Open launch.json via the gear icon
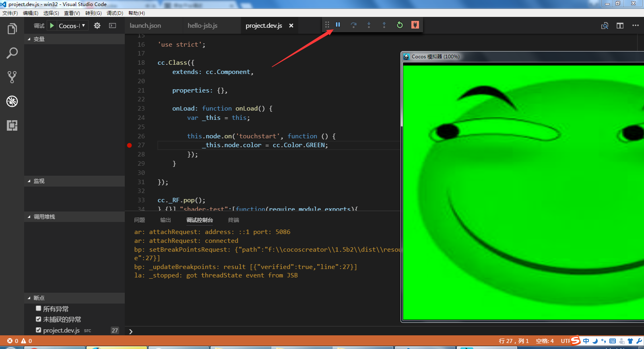Image resolution: width=644 pixels, height=349 pixels. 97,25
